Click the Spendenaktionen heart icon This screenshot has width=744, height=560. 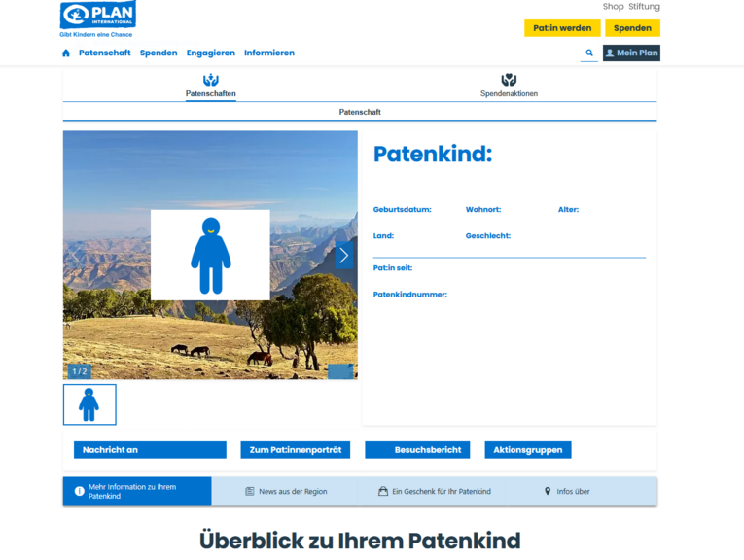coord(509,80)
